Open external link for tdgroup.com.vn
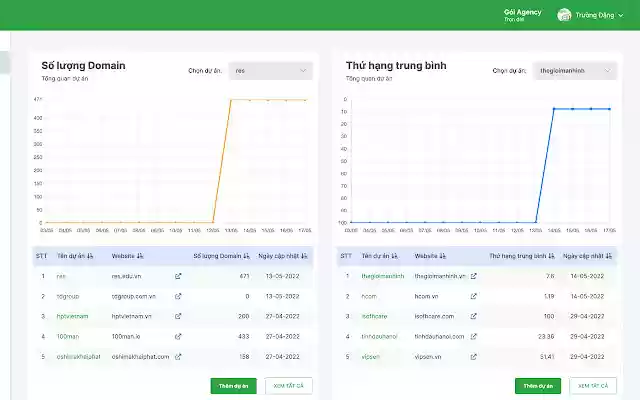640x400 pixels. (x=178, y=296)
